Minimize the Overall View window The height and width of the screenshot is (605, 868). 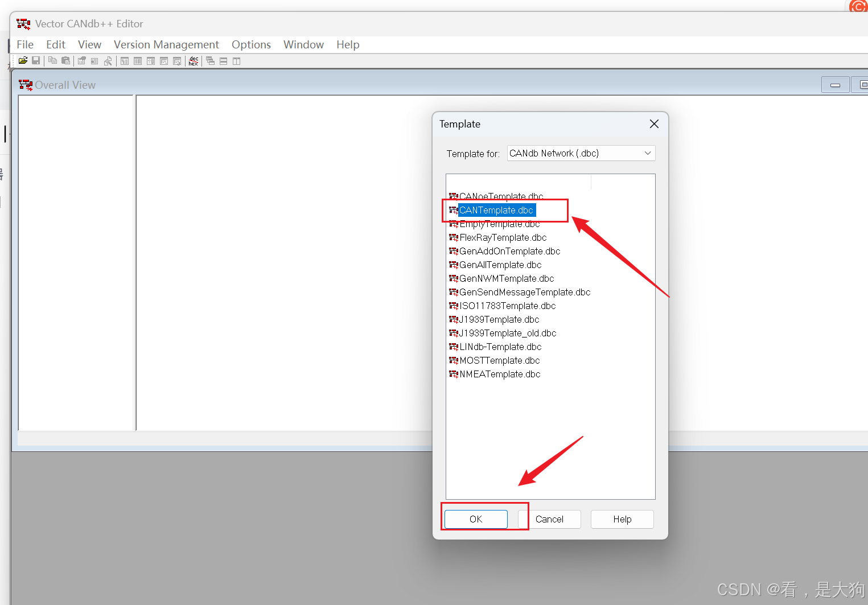(836, 85)
